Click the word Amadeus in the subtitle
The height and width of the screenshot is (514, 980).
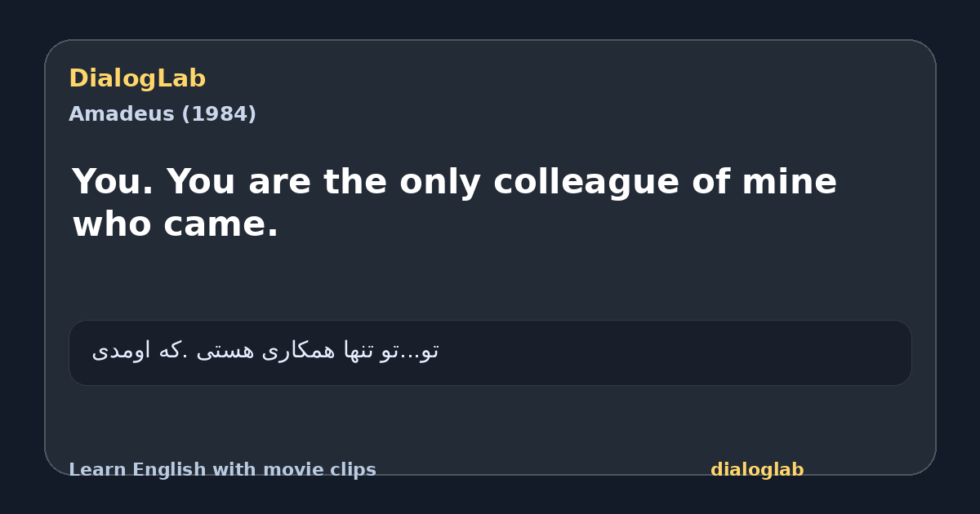pos(122,114)
